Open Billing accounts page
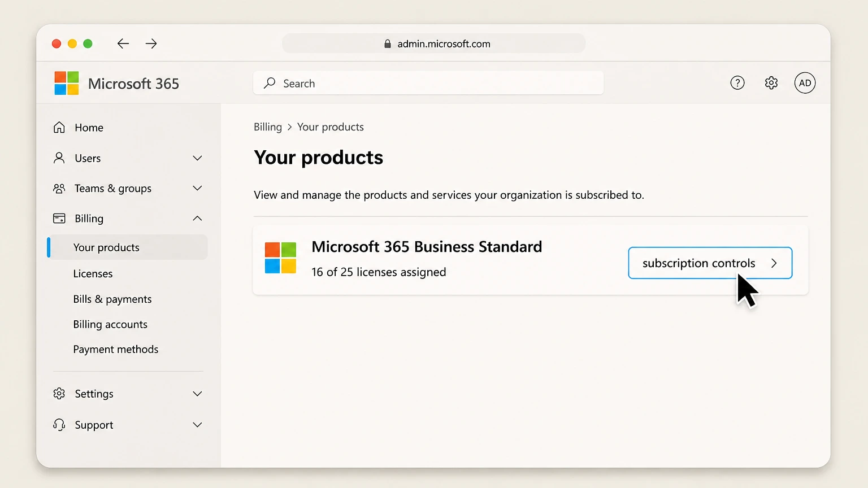Image resolution: width=868 pixels, height=488 pixels. point(110,324)
